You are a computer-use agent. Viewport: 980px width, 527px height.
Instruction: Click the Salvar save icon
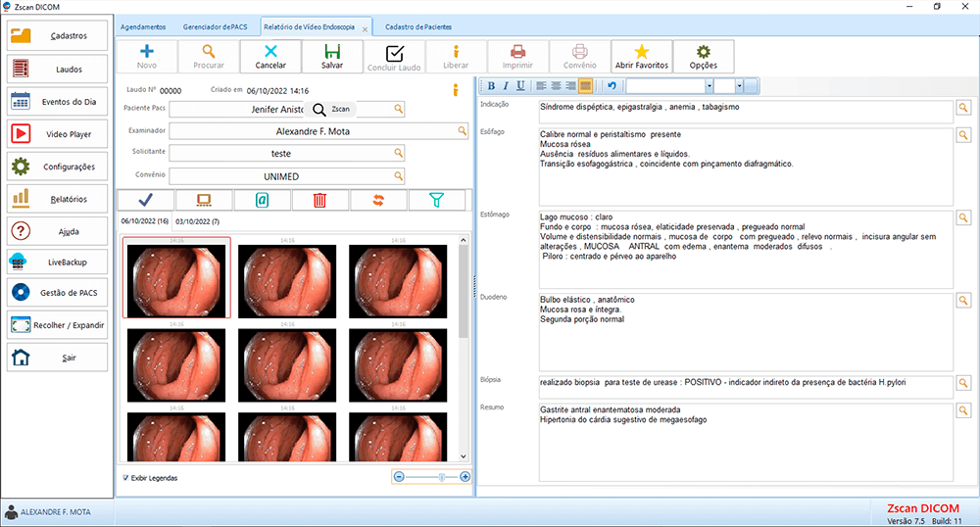332,57
